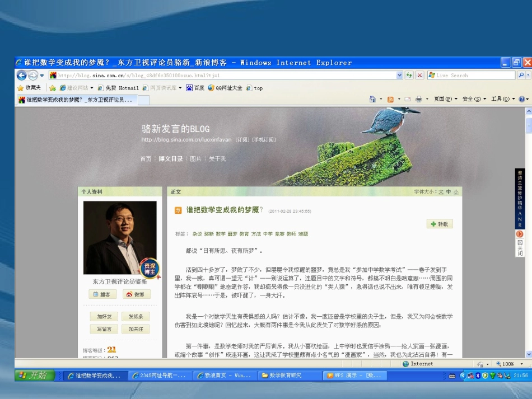Close the side advertisement via 关闭

point(520,248)
